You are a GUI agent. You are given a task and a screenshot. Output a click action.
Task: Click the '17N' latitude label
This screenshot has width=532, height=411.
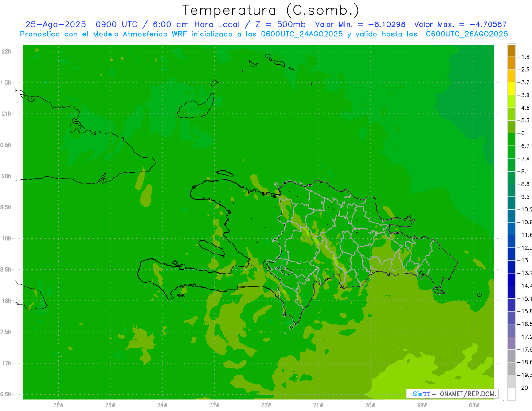8,363
